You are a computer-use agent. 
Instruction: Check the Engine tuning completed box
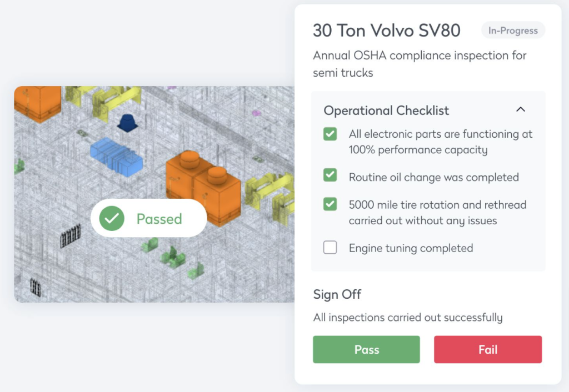pyautogui.click(x=330, y=248)
